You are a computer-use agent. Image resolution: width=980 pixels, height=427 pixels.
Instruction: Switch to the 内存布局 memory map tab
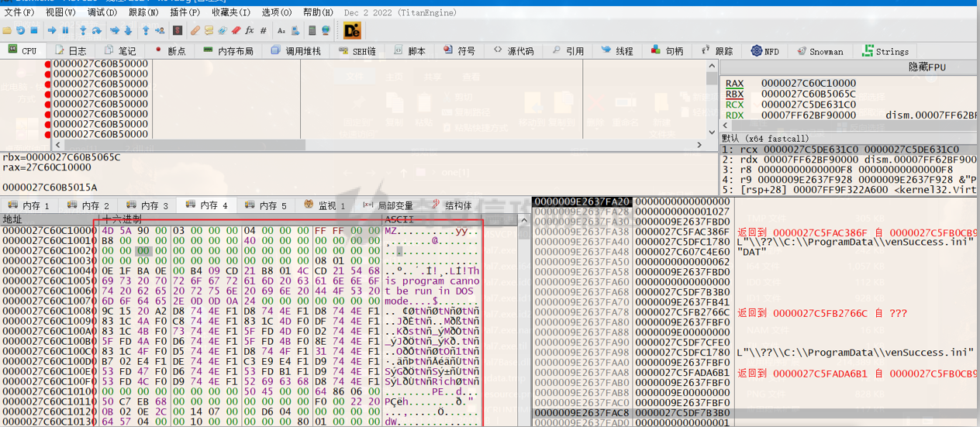(x=228, y=50)
